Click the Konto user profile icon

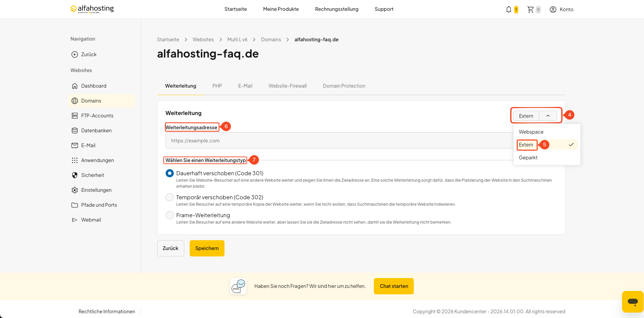point(553,9)
